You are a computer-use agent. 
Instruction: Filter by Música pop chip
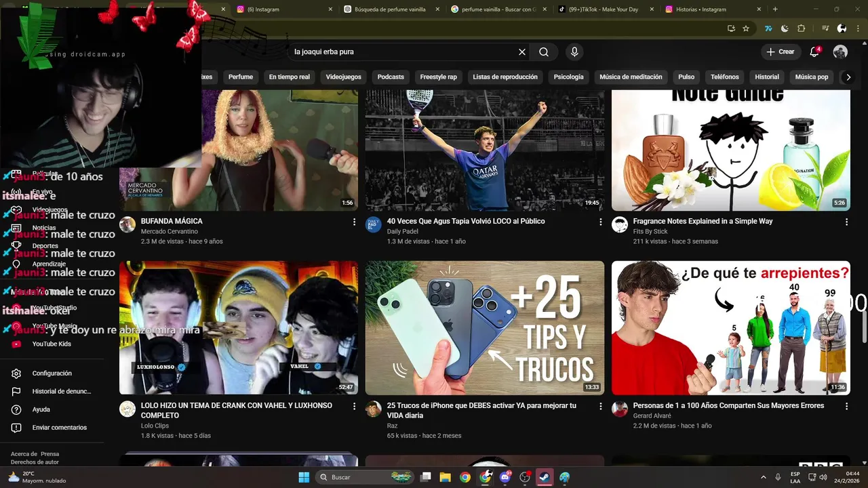click(x=812, y=77)
